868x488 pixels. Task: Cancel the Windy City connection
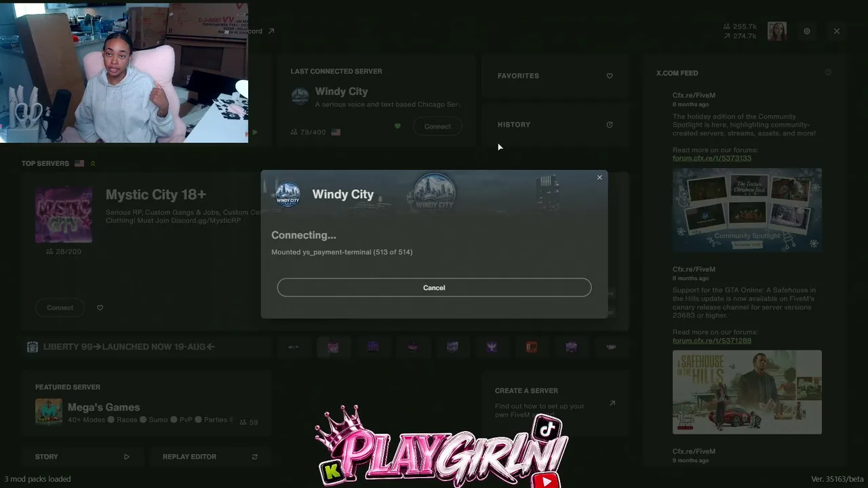click(434, 287)
